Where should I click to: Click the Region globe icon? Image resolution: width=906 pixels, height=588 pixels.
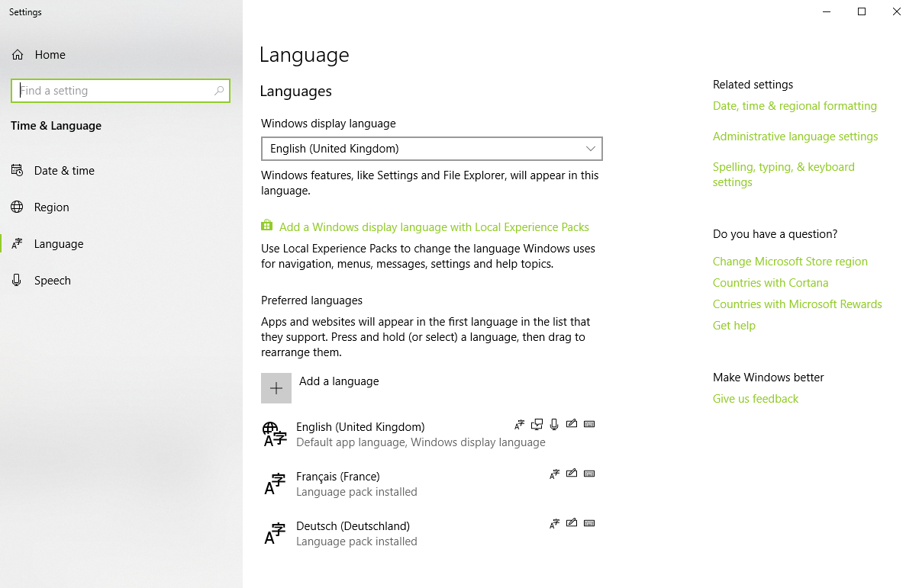(x=18, y=207)
